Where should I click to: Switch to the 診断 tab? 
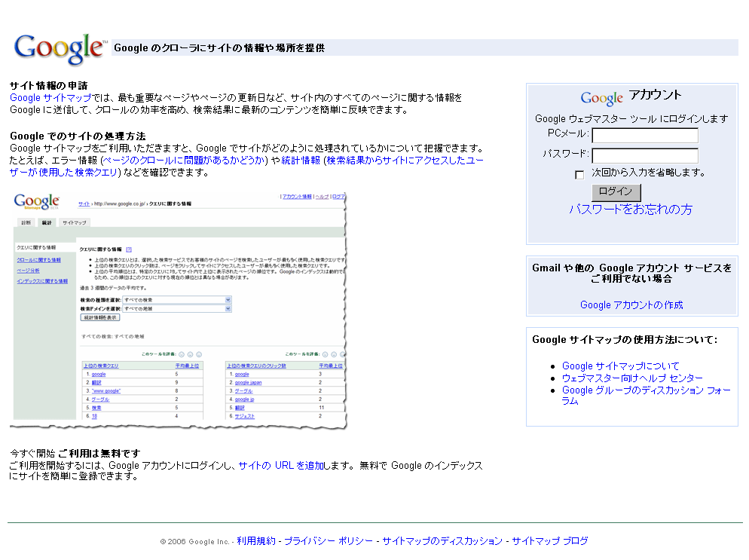coord(27,222)
